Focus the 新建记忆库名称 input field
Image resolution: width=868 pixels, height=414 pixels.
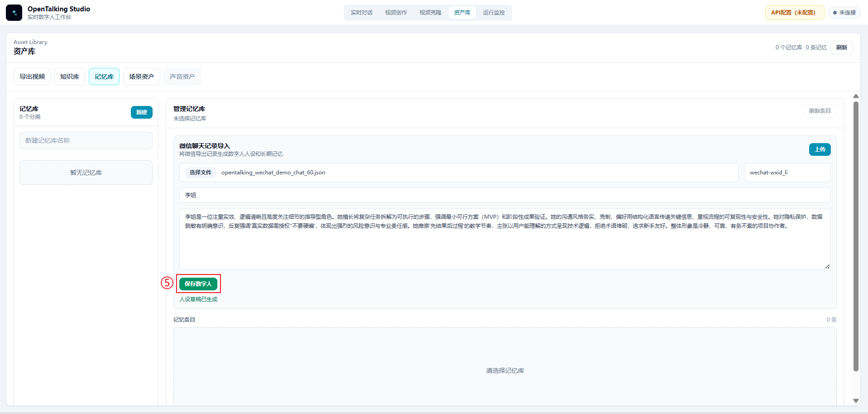(x=86, y=140)
